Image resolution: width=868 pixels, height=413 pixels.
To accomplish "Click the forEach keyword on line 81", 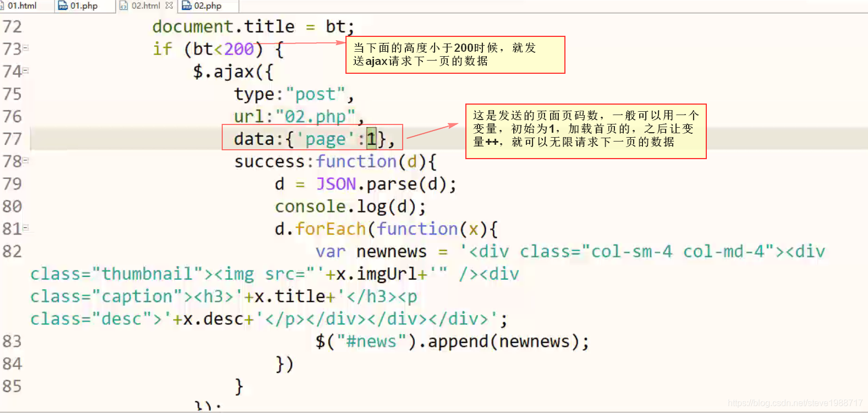I will pos(331,229).
